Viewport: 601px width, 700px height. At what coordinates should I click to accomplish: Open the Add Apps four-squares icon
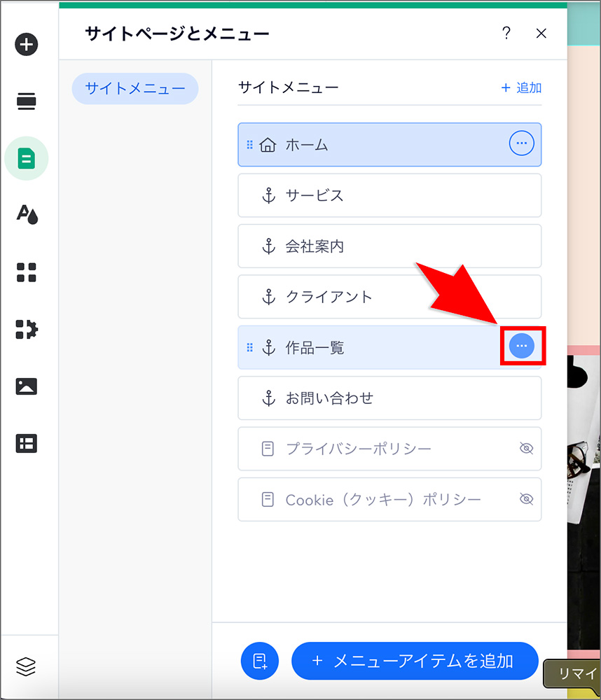click(x=27, y=272)
